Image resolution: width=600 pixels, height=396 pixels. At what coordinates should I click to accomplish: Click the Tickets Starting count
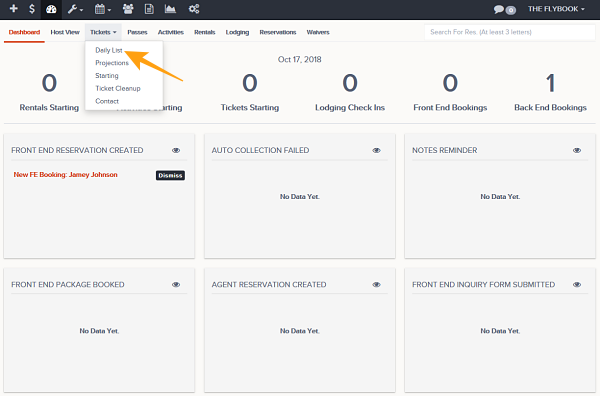250,83
